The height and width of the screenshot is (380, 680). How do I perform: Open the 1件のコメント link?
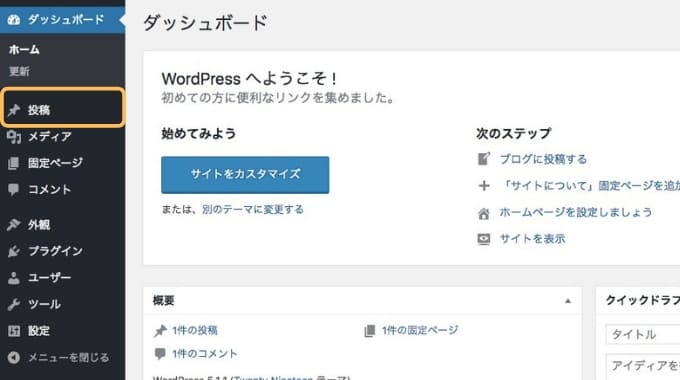pos(205,354)
